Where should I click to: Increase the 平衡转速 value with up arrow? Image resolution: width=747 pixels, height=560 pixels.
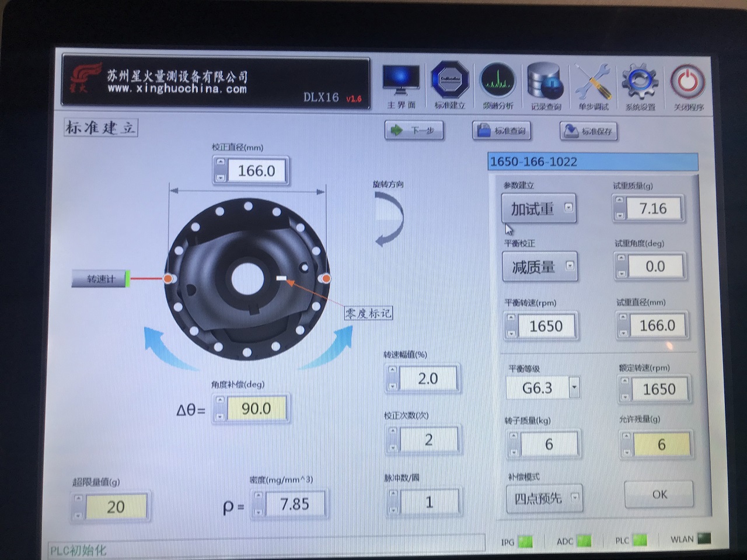point(512,318)
